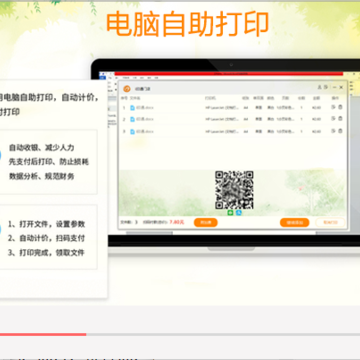Viewport: 360px width, 360px height.
Task: Click the text 自动收银、减少人力
Action: coord(42,148)
